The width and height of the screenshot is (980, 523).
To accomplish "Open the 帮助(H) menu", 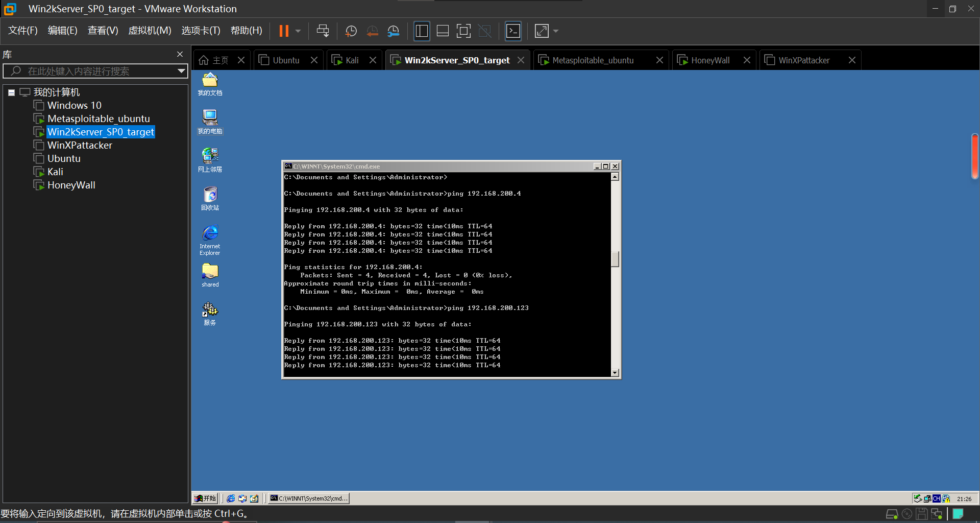I will [x=247, y=31].
